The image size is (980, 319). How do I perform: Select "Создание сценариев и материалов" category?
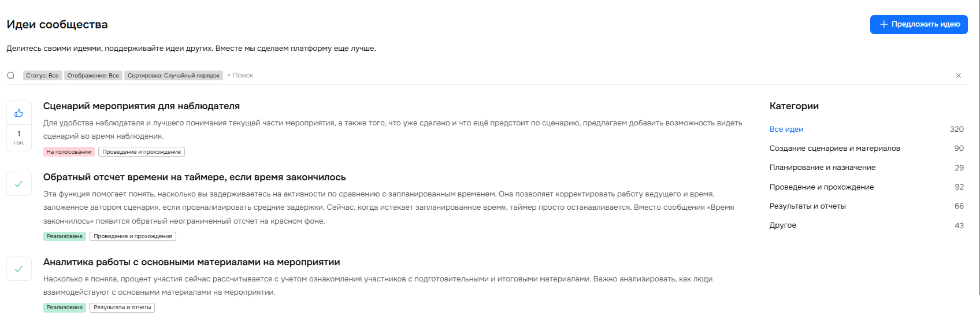(x=834, y=149)
